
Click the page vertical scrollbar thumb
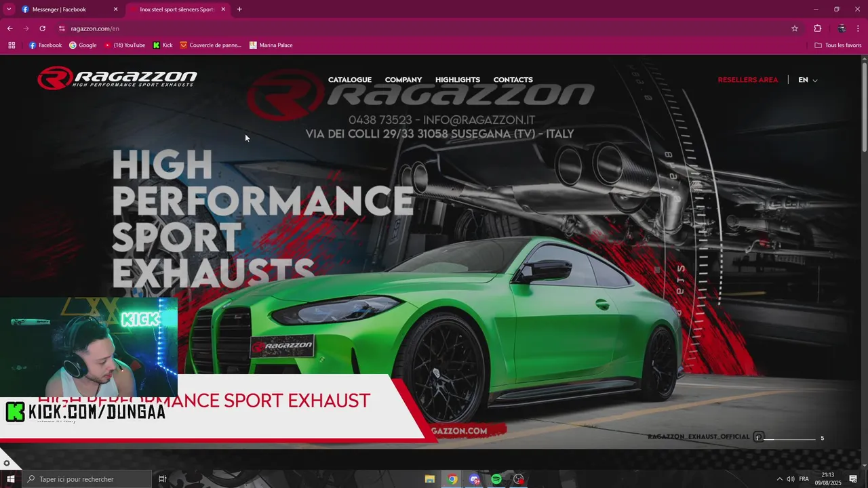point(864,107)
